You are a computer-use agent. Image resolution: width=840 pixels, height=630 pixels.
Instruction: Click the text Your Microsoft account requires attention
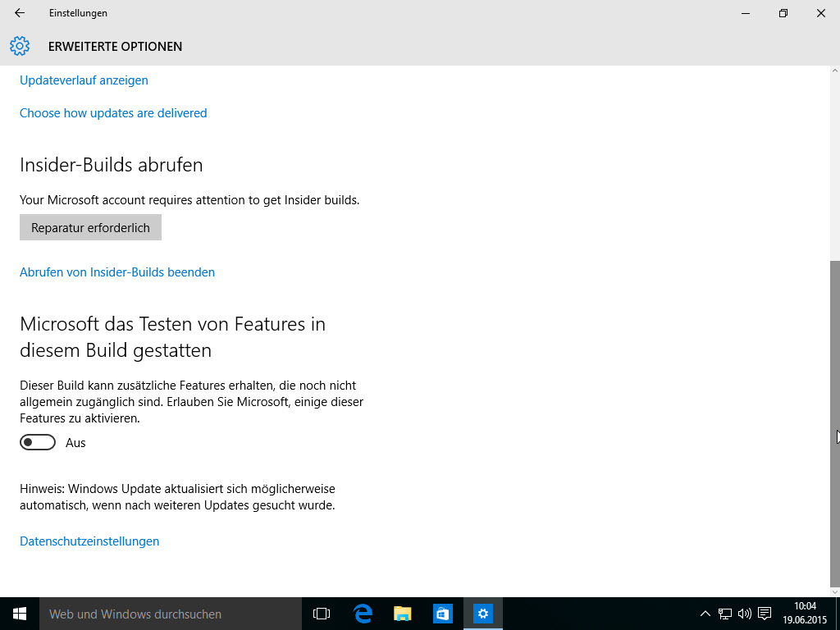coord(189,200)
